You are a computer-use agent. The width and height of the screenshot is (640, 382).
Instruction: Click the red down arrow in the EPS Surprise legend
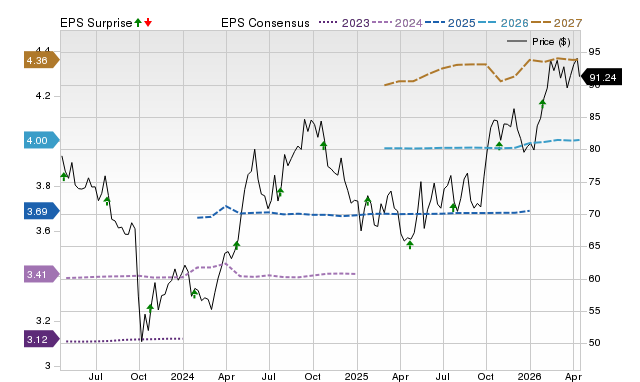click(148, 23)
